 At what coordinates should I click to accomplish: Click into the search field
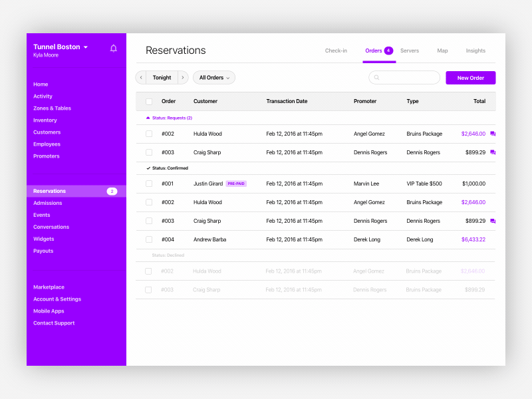pyautogui.click(x=406, y=78)
